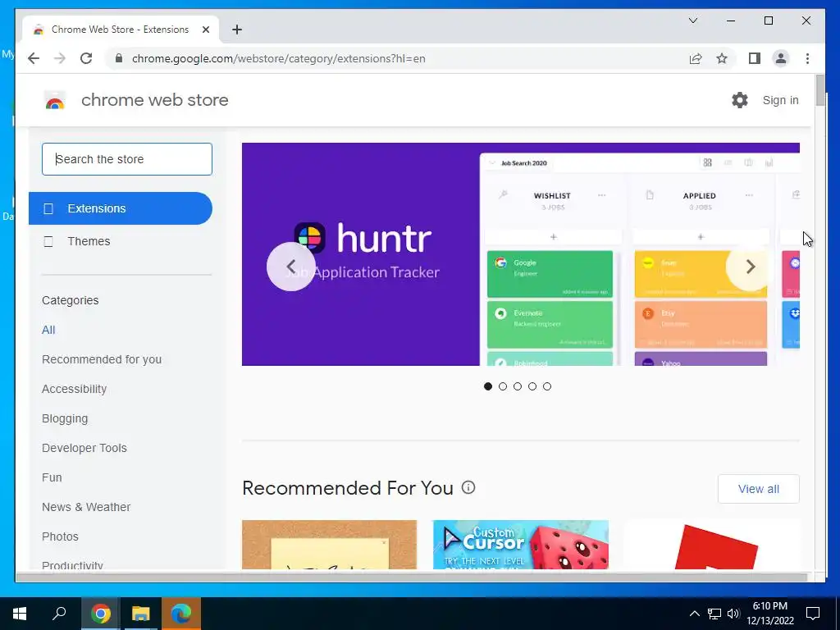Image resolution: width=840 pixels, height=630 pixels.
Task: Open the Photos category
Action: 60,536
